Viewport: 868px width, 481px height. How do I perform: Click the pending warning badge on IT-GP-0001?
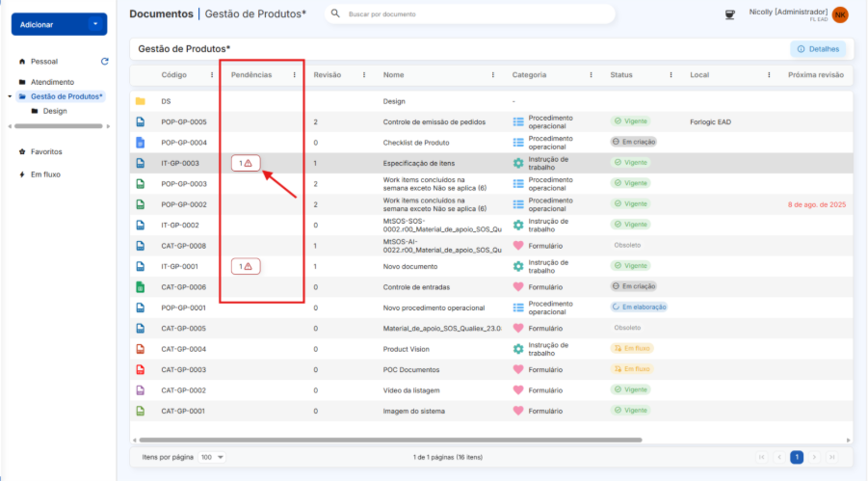tap(246, 266)
